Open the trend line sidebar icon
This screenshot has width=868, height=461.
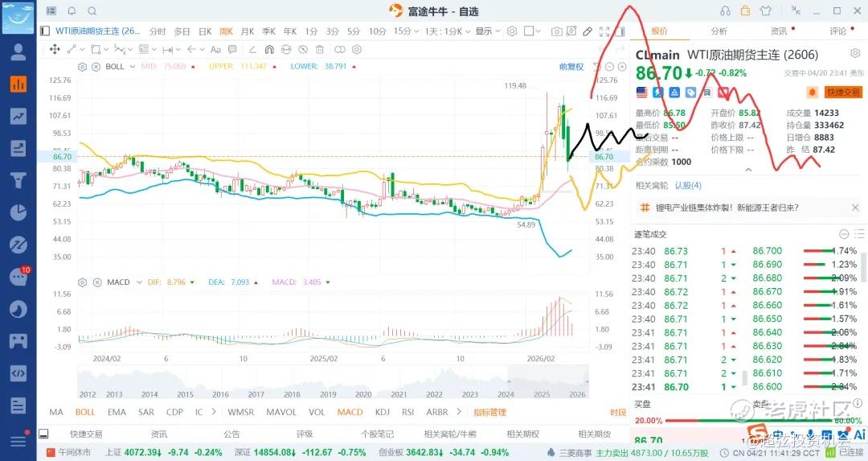pyautogui.click(x=18, y=117)
